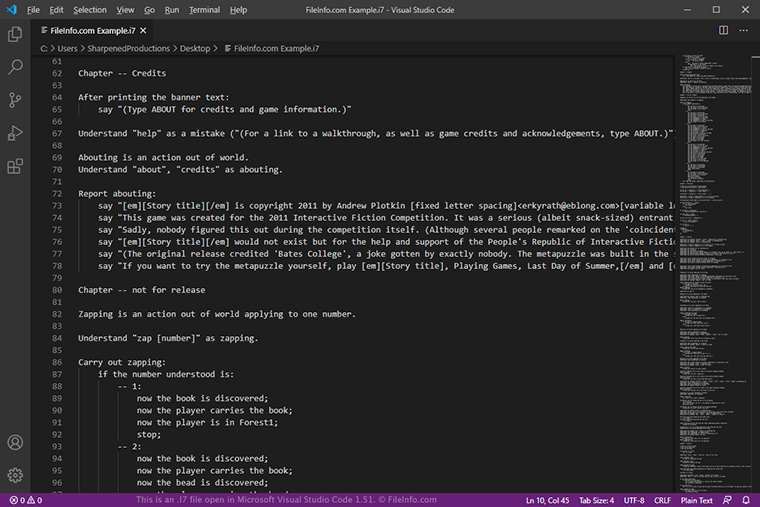Click the UTF-8 encoding selector
This screenshot has width=760, height=507.
click(633, 500)
